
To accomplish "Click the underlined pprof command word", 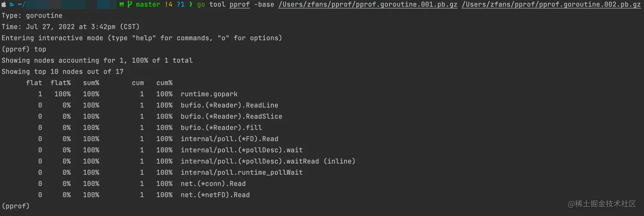I will (x=239, y=5).
